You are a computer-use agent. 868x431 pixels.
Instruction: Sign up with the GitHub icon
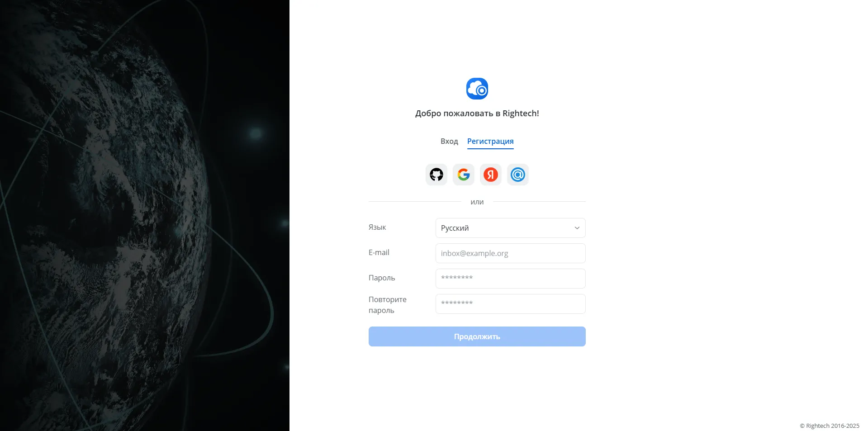pyautogui.click(x=436, y=175)
